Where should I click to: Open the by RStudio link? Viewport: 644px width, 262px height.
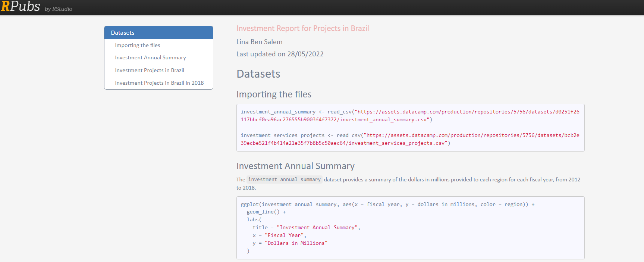pyautogui.click(x=59, y=9)
